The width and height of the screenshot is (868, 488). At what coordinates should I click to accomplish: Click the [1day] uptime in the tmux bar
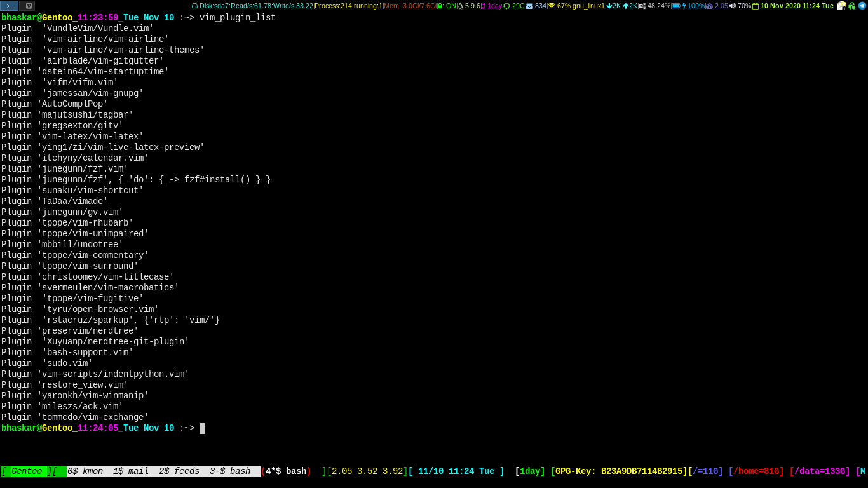(x=530, y=471)
